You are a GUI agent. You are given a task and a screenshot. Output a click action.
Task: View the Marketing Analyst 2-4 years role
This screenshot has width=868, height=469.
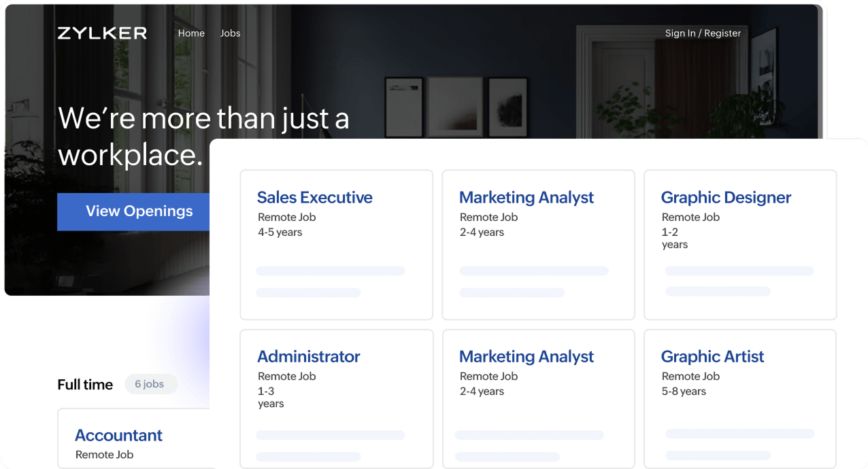click(526, 197)
